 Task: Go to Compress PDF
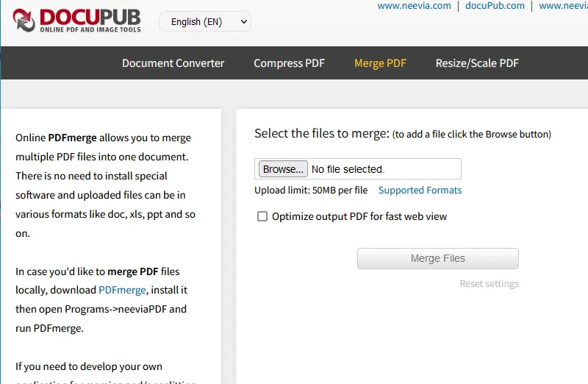point(289,63)
